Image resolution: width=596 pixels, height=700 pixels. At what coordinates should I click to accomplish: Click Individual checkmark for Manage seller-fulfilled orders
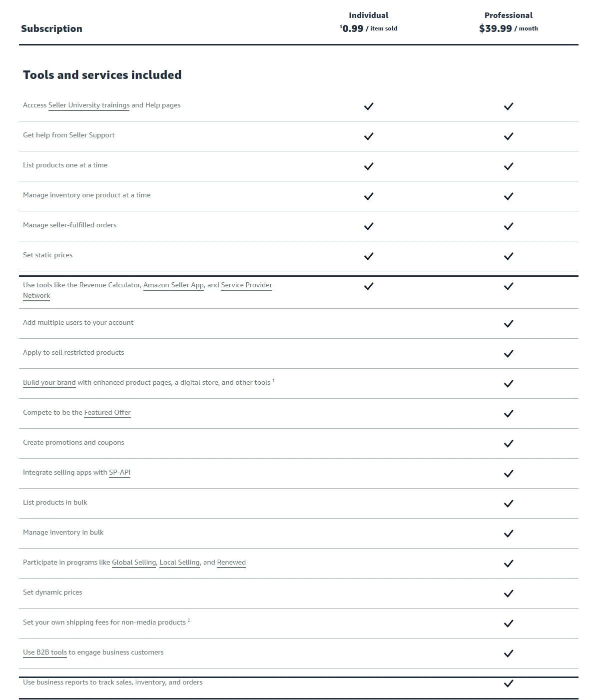pyautogui.click(x=369, y=226)
